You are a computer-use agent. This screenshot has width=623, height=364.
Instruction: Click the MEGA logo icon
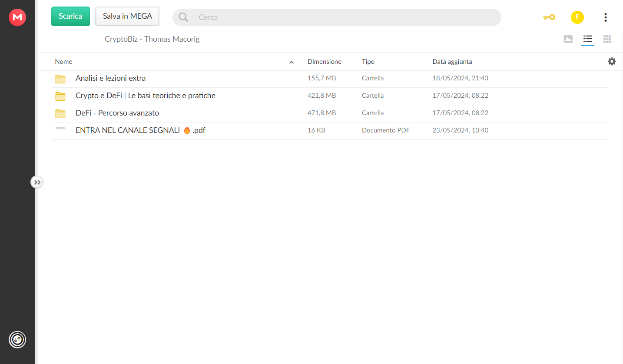click(17, 17)
